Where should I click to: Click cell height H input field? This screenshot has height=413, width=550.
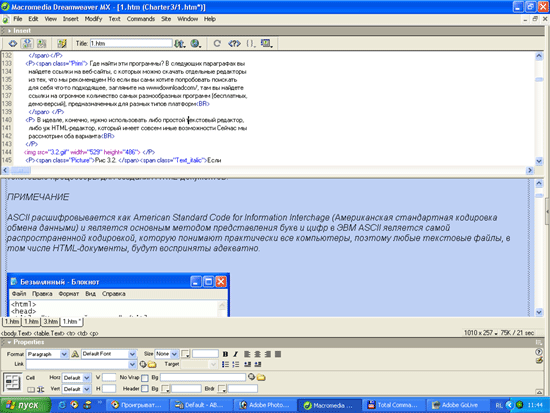tap(109, 389)
